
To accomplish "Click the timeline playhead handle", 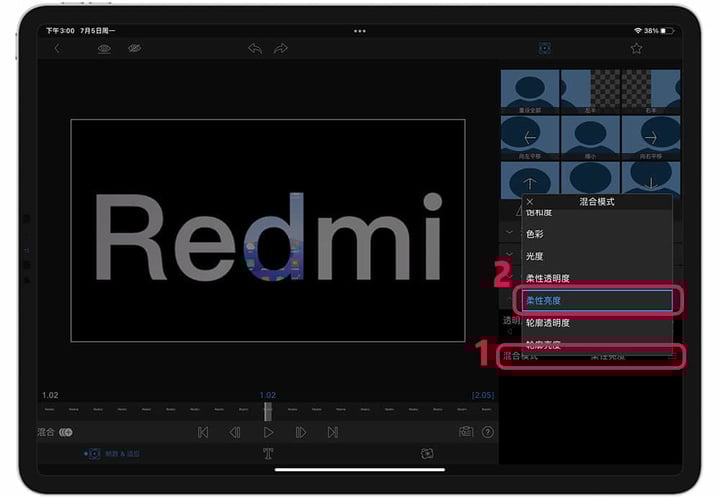I will (268, 411).
